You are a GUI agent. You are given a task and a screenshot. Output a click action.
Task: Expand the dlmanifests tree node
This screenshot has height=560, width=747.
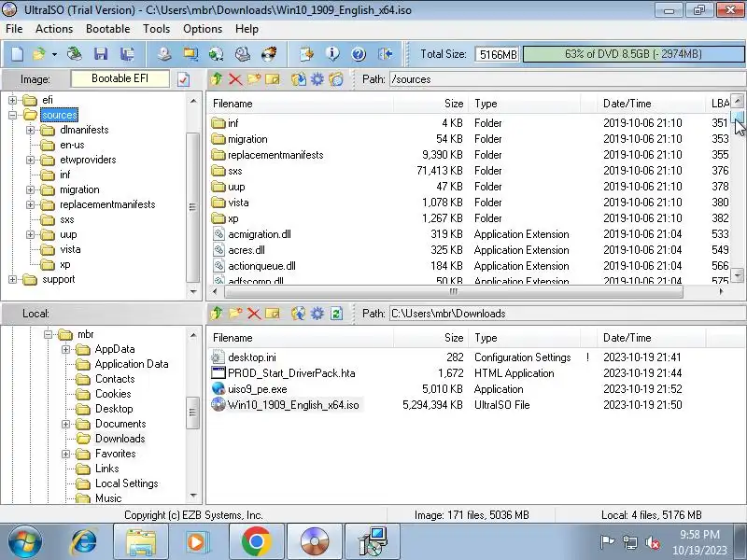click(30, 130)
